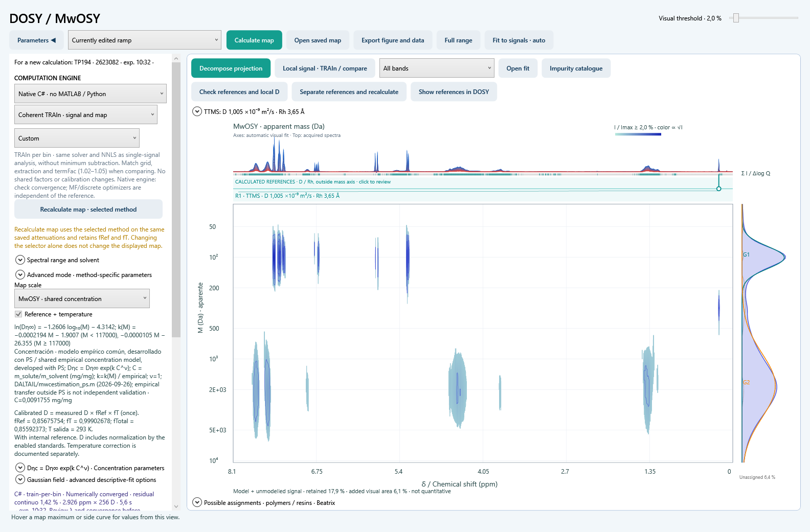Viewport: 810px width, 532px height.
Task: Open a saved map
Action: [318, 40]
